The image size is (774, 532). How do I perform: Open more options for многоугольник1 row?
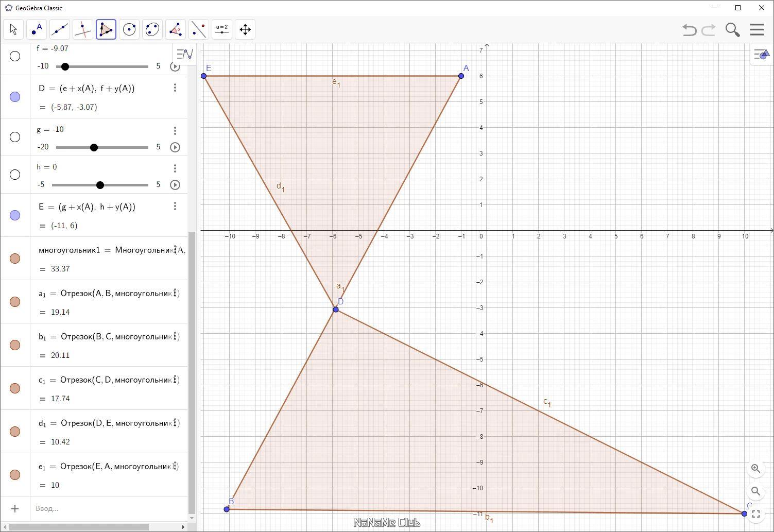(x=175, y=250)
